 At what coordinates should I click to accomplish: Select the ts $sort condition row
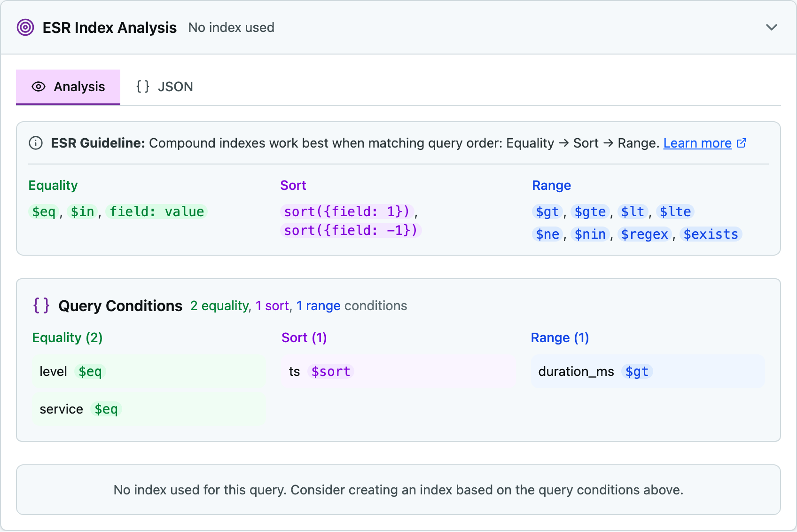click(398, 371)
